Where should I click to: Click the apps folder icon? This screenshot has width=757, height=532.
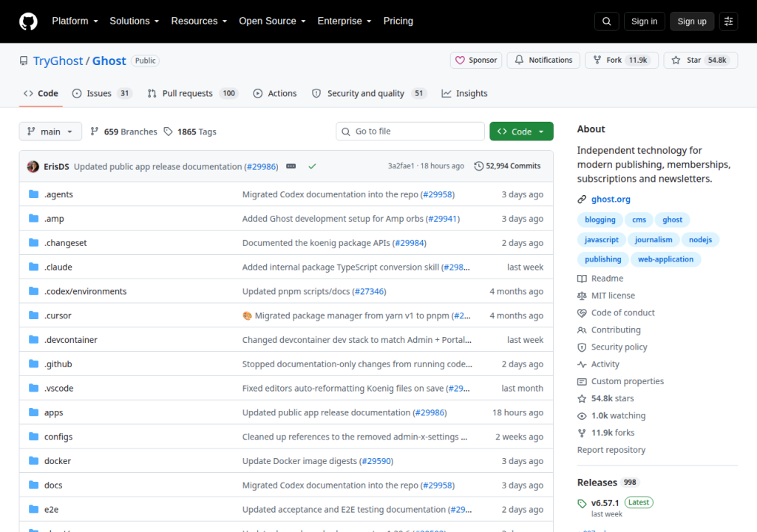click(x=33, y=412)
